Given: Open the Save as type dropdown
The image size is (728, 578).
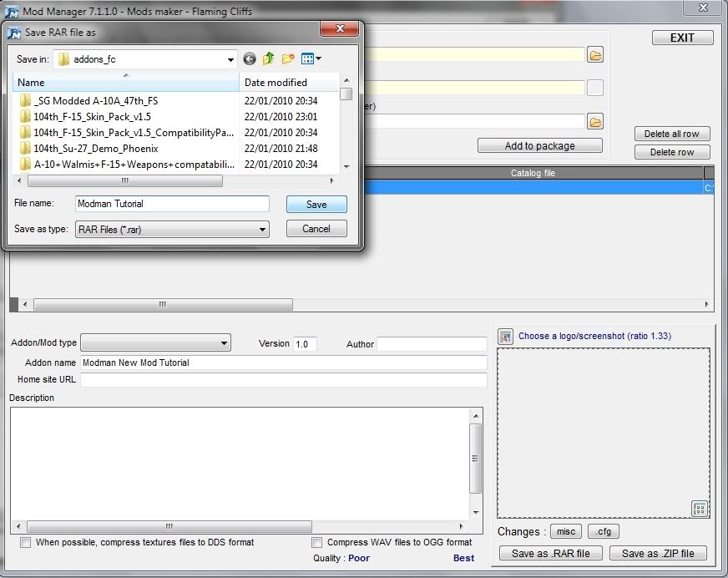Looking at the screenshot, I should pos(262,229).
